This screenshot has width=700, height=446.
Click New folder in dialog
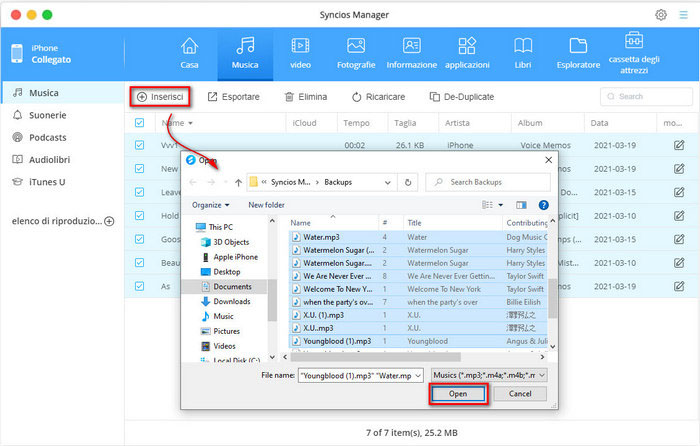coord(267,205)
